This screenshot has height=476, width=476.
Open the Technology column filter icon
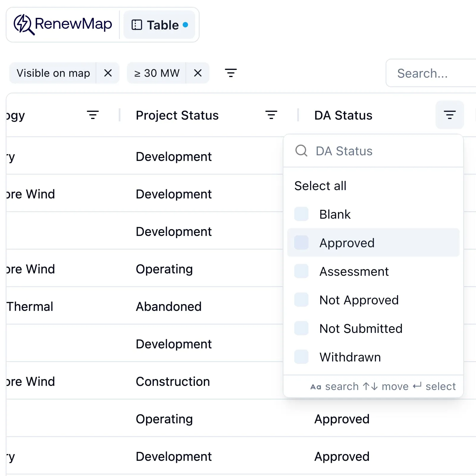(93, 115)
